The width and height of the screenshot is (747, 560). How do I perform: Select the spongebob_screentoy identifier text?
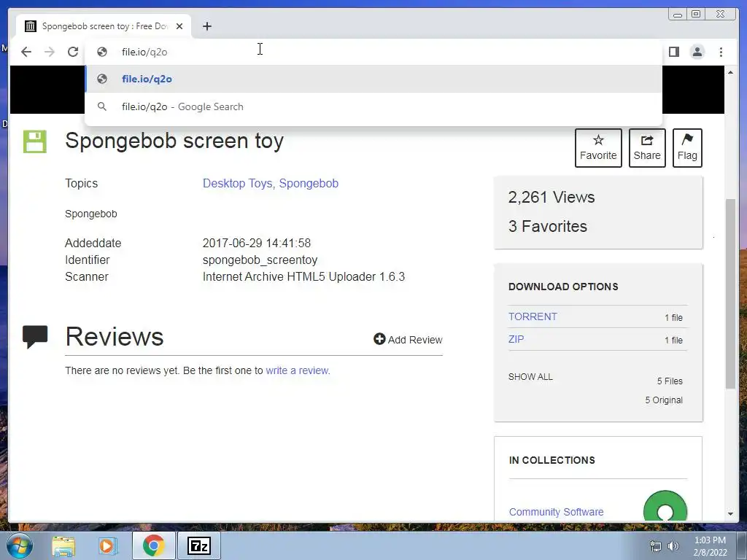pos(260,260)
